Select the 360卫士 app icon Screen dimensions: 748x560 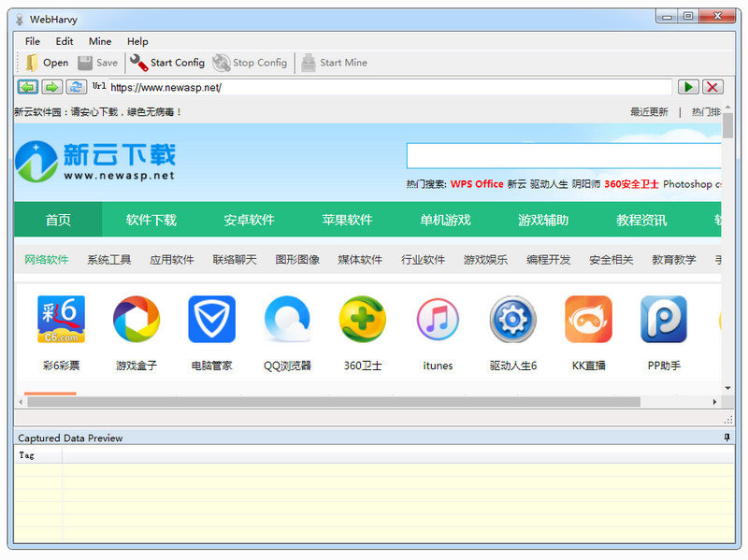tap(362, 320)
